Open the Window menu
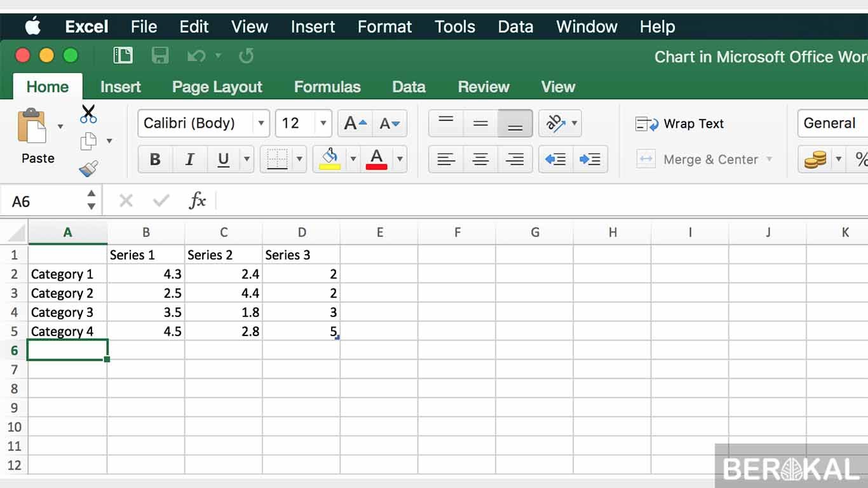 click(587, 27)
